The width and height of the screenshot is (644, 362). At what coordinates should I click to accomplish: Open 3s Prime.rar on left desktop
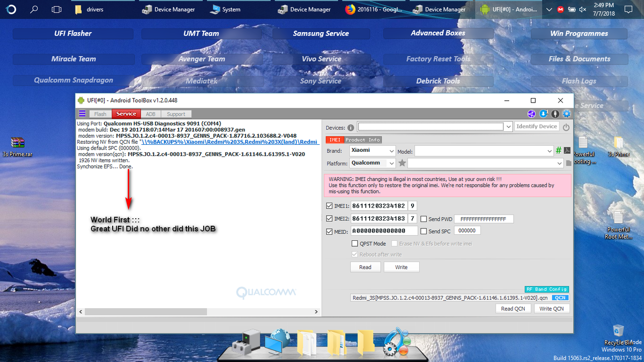tap(17, 147)
